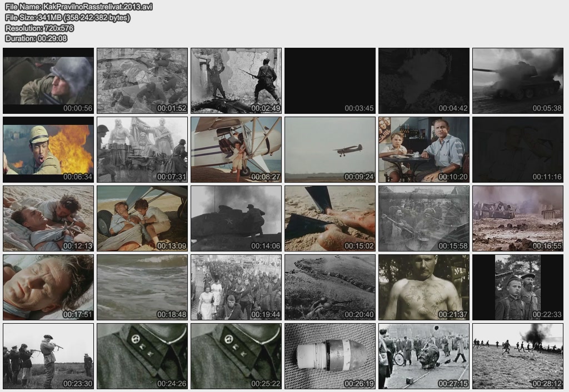Select the tank with star frame at 00:14:06
Screen dimensions: 569x392
click(236, 218)
